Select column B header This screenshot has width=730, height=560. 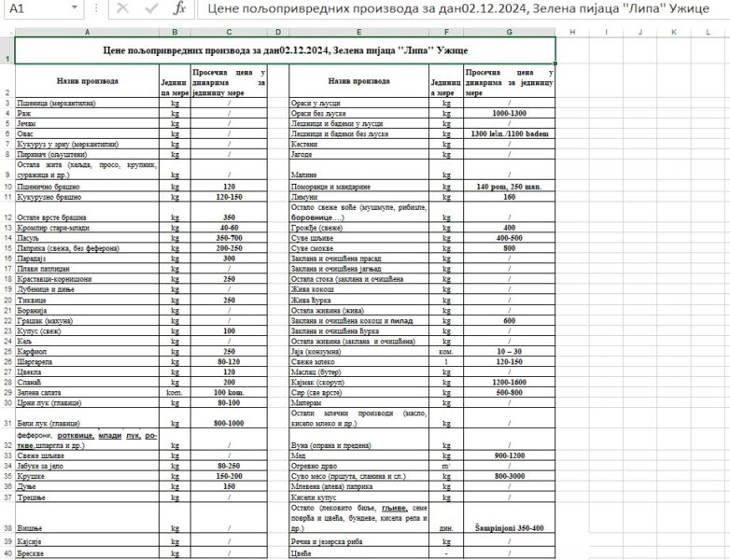[x=175, y=32]
